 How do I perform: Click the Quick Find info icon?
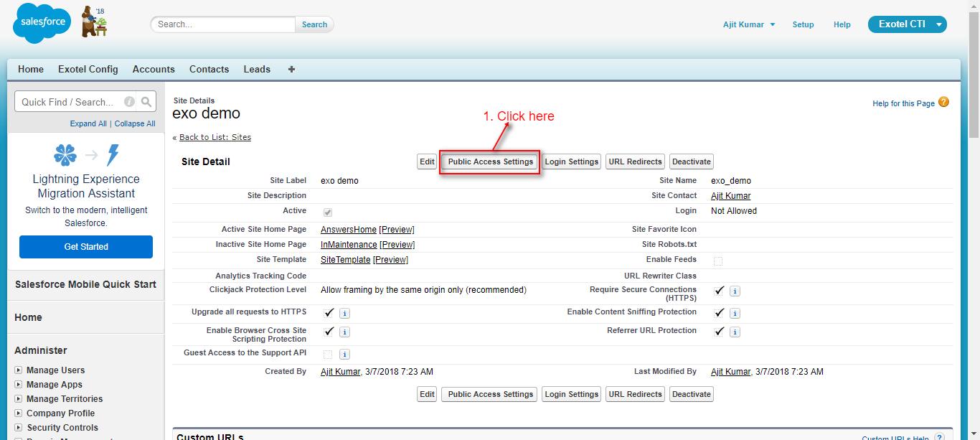pyautogui.click(x=129, y=102)
